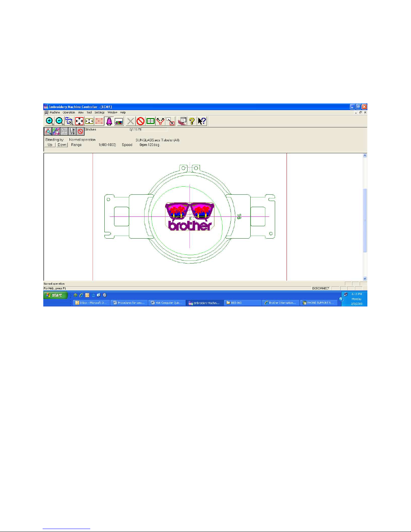The image size is (411, 532).
Task: Click the inner window restore button in menu bar
Action: pyautogui.click(x=361, y=112)
